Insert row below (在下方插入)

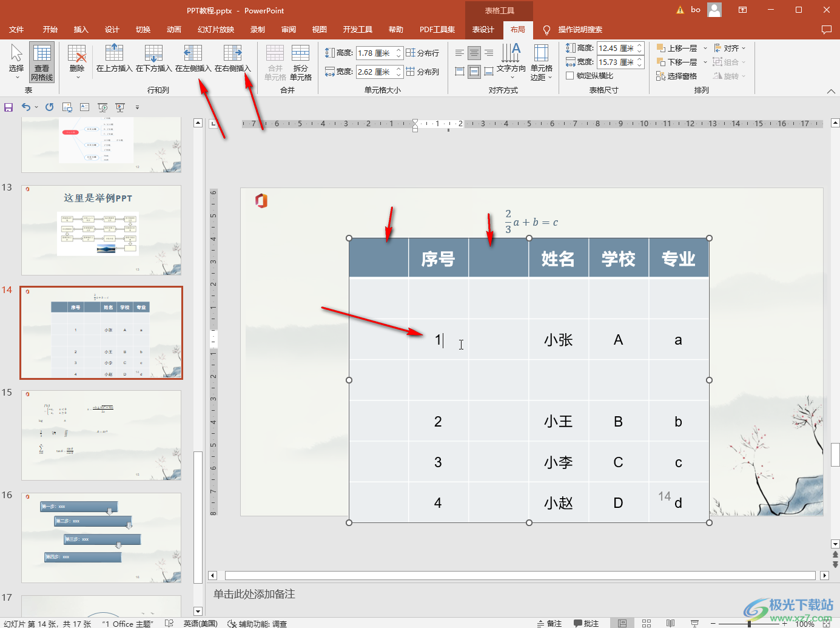pyautogui.click(x=153, y=59)
